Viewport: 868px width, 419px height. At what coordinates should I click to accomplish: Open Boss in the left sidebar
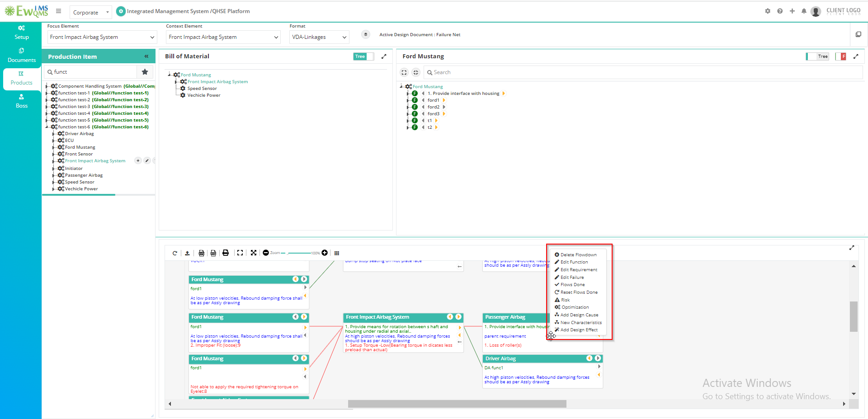(21, 101)
